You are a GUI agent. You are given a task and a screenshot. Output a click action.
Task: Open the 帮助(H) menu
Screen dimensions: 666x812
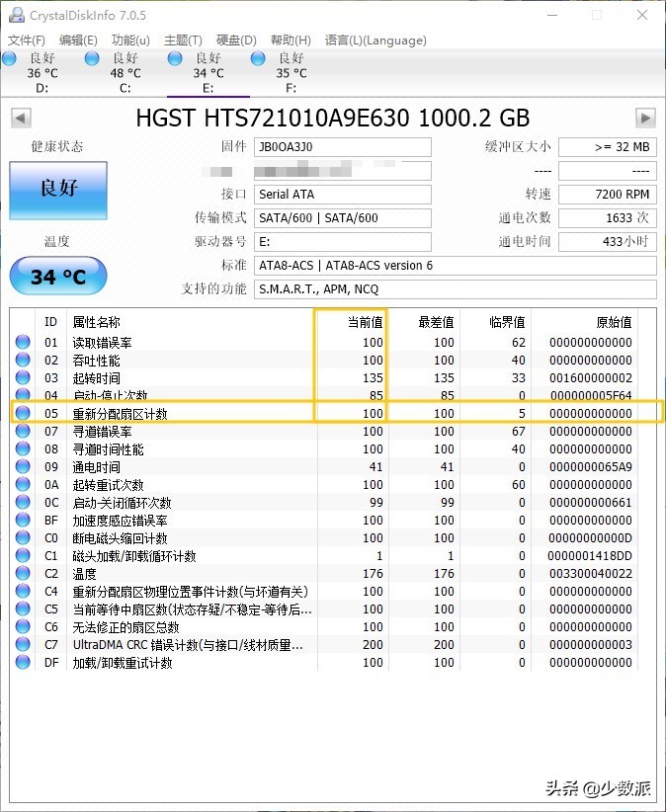291,41
